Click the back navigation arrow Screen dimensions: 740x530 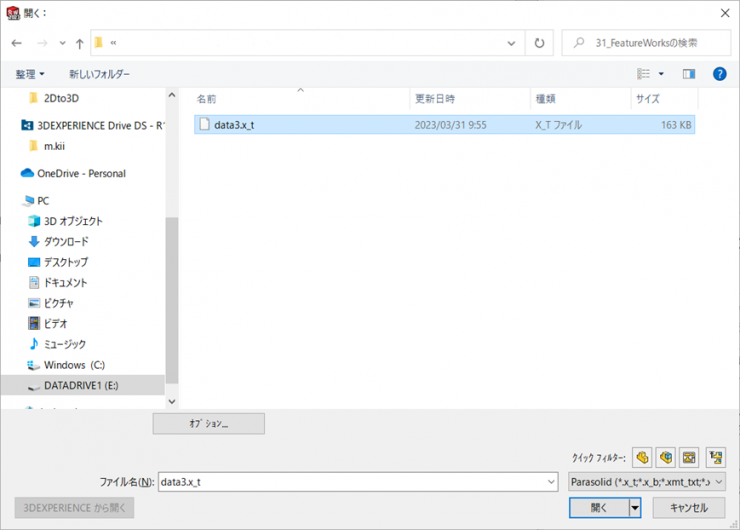pyautogui.click(x=17, y=43)
